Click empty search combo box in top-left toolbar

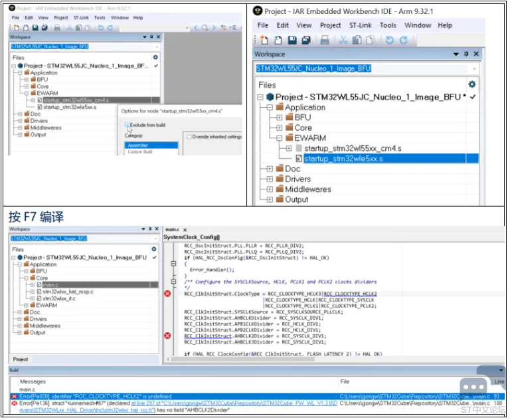pos(154,28)
